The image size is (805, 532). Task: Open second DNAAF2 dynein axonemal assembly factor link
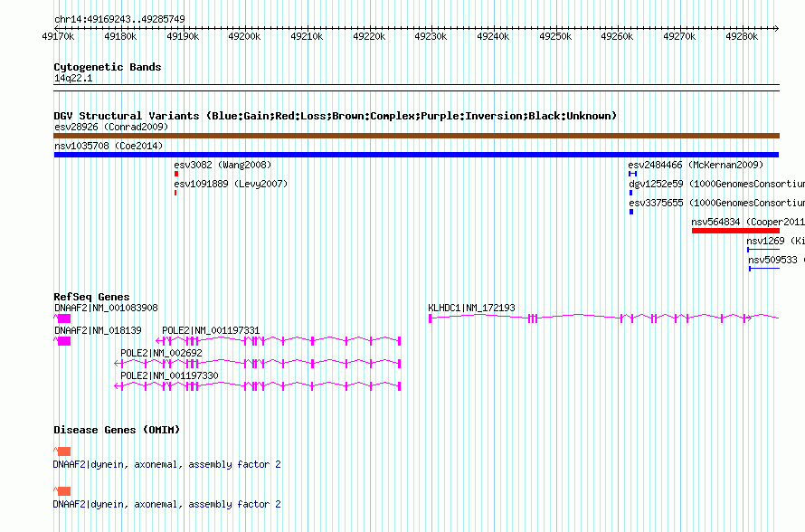166,505
